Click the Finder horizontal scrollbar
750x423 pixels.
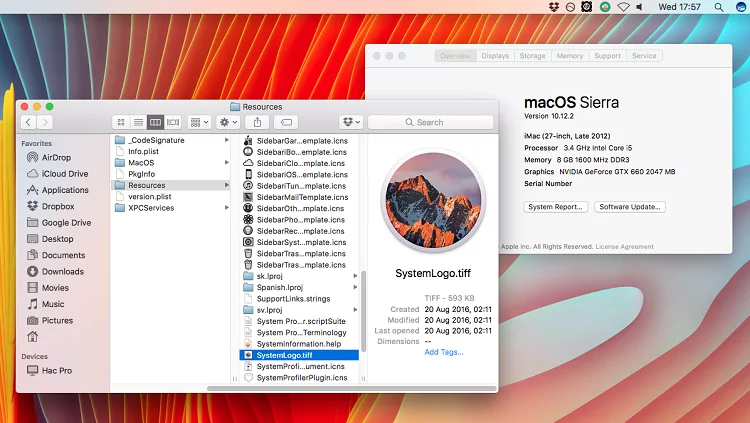[352, 389]
